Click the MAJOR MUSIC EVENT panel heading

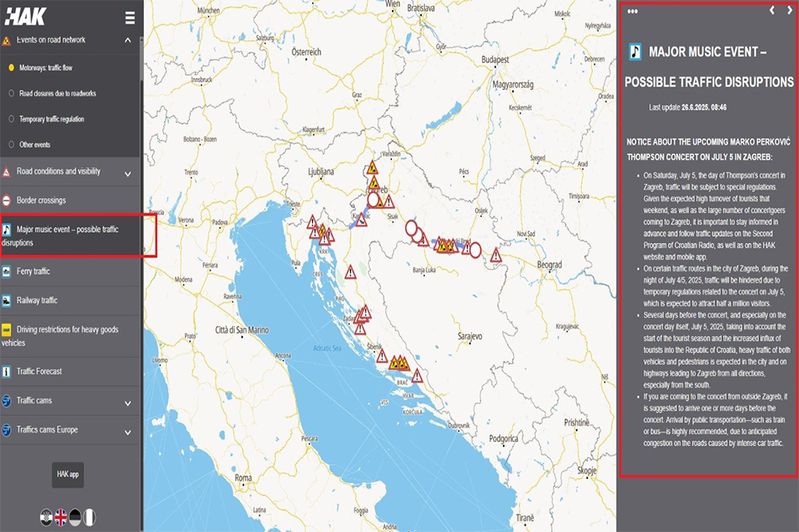click(x=709, y=66)
